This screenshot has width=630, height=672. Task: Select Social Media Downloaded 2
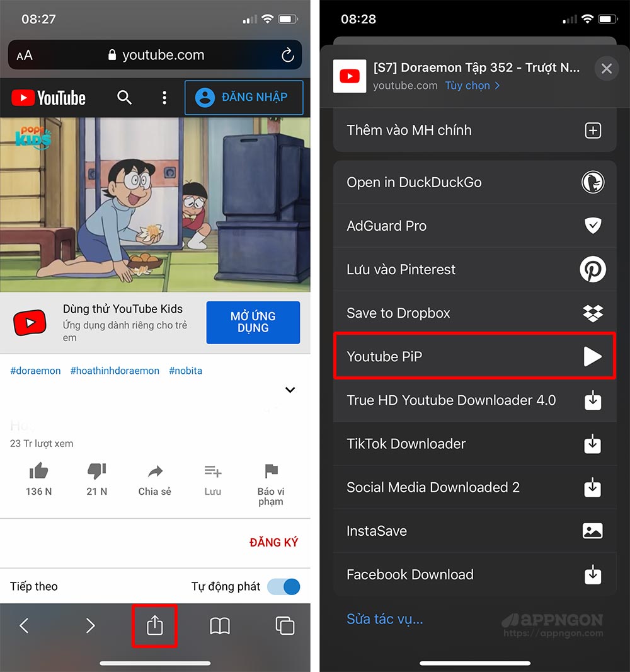(474, 487)
